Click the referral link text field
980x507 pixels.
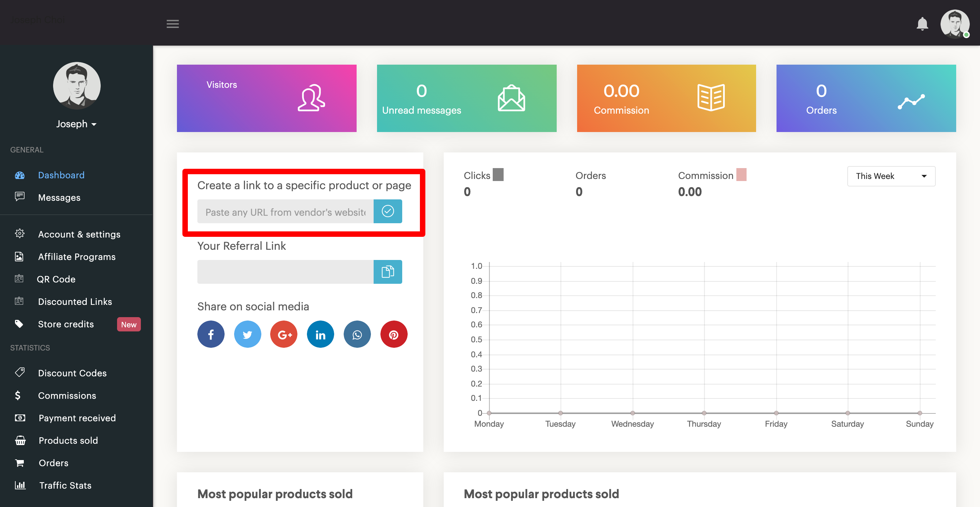[x=285, y=272]
